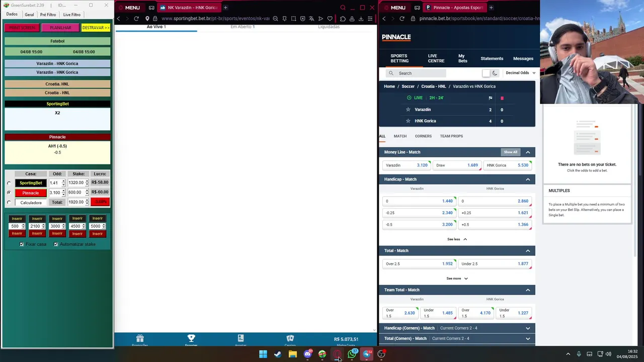
Task: Switch to Live Filtro tab
Action: coord(71,15)
